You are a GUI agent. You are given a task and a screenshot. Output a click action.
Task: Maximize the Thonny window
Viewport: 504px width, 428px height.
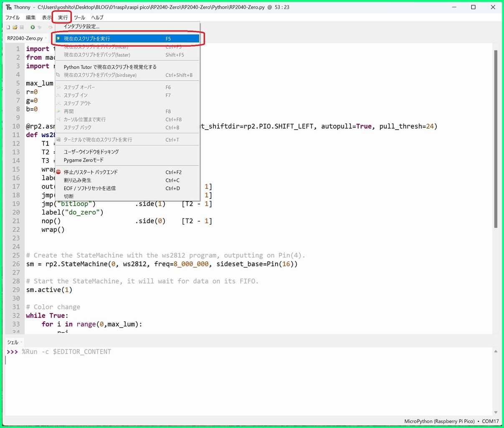click(473, 7)
